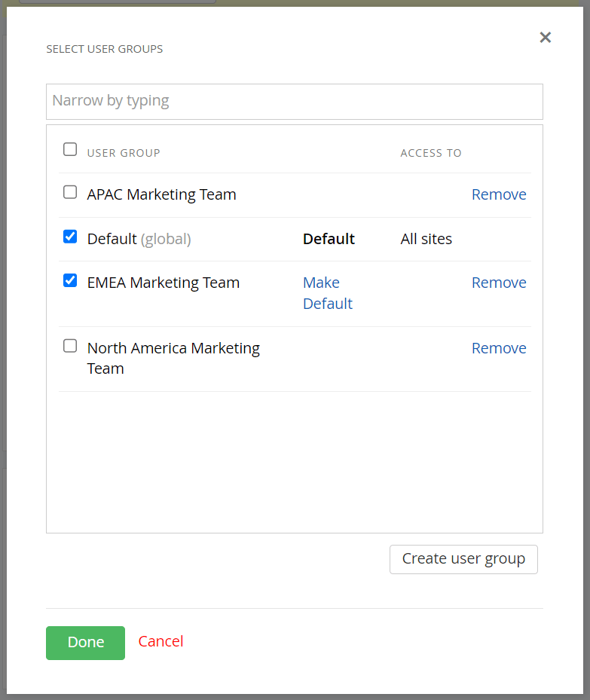Click the Default (global) group name
590x700 pixels.
point(139,239)
